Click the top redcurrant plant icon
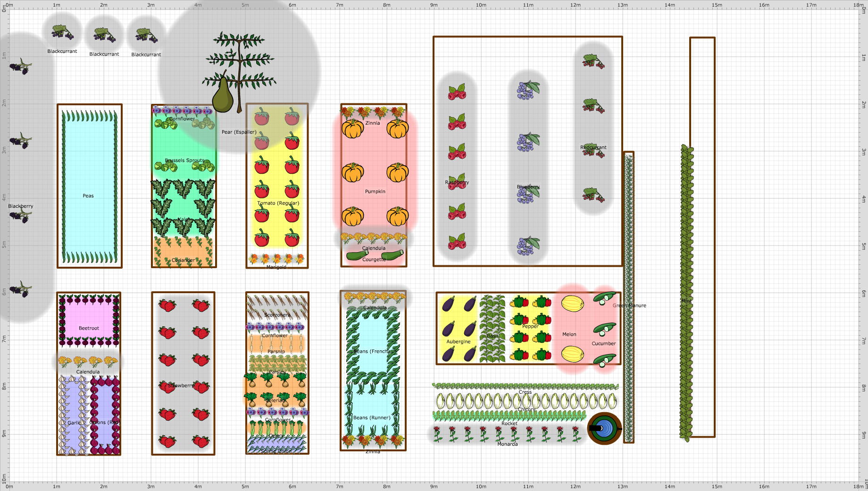868x491 pixels. (593, 62)
